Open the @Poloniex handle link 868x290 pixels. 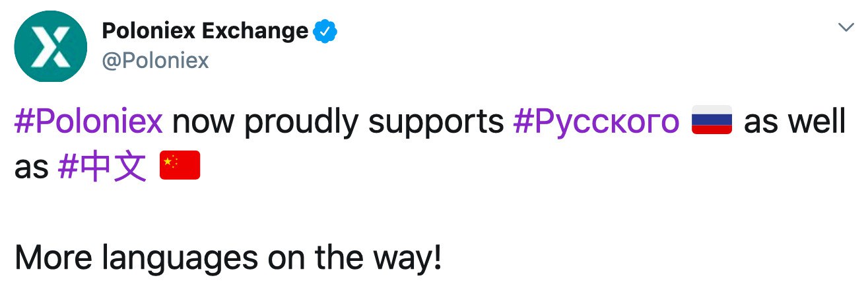(155, 61)
